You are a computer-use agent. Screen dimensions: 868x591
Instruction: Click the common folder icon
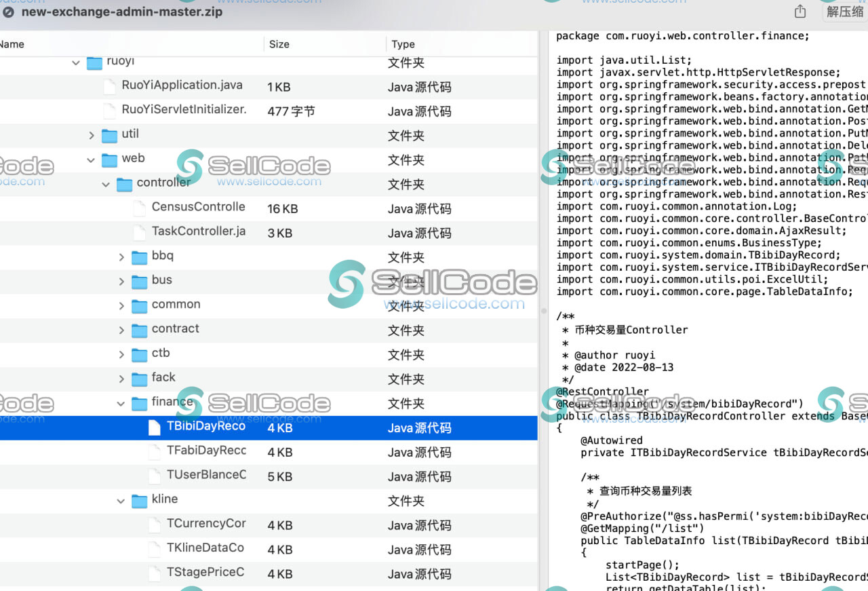coord(139,306)
